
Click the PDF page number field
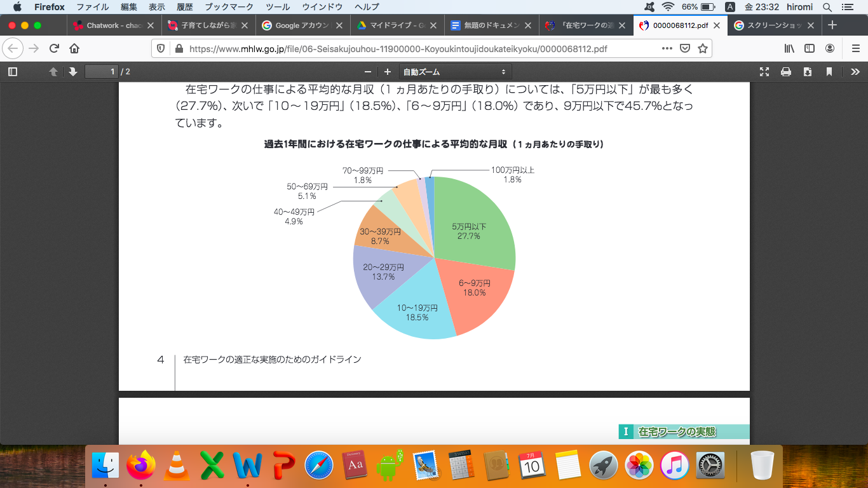pyautogui.click(x=102, y=72)
